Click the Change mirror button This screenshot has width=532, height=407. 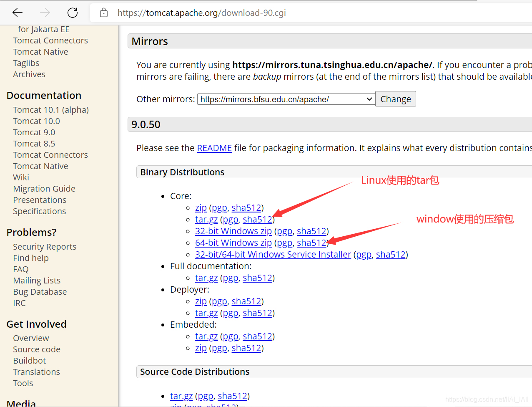396,99
